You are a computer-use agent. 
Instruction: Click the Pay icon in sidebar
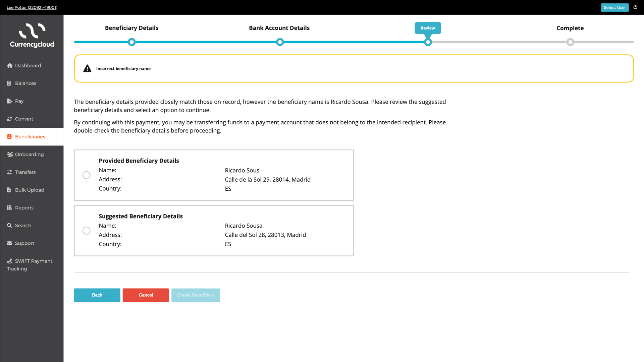(9, 101)
